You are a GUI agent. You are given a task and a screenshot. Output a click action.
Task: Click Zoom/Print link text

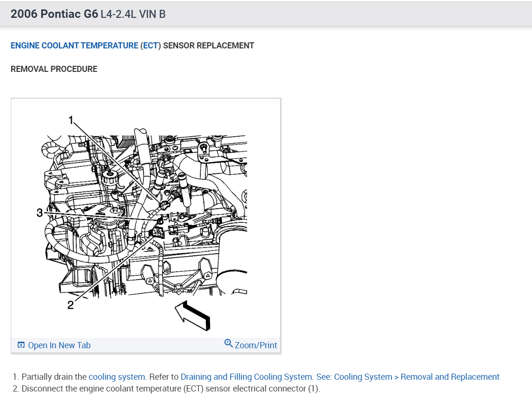click(256, 345)
